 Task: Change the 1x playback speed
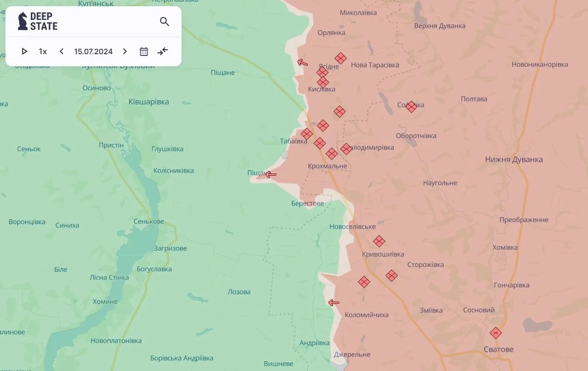43,51
